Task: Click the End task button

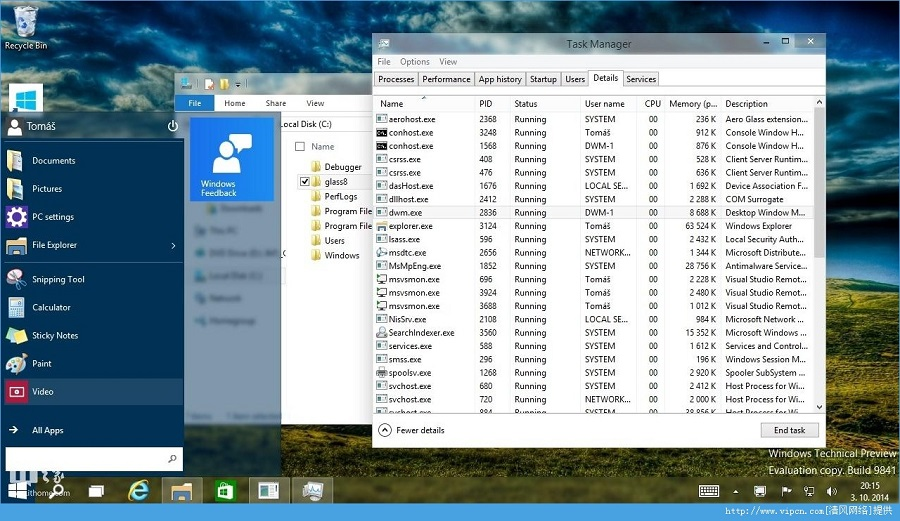Action: pos(789,430)
